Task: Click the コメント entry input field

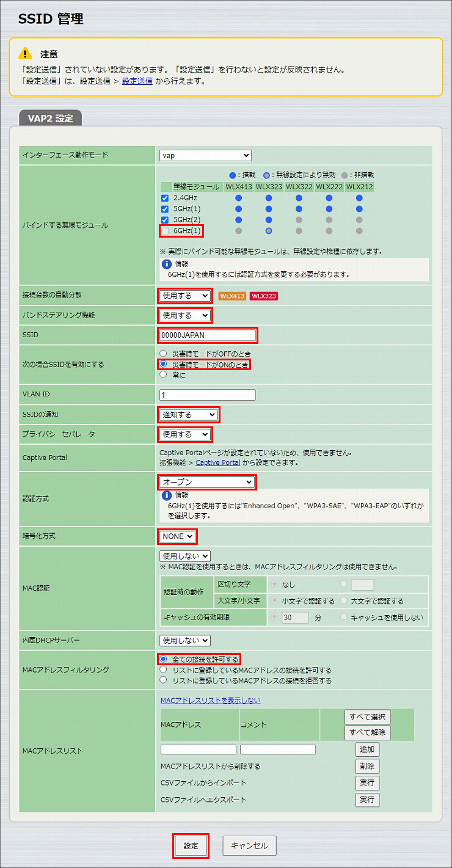Action: point(278,749)
